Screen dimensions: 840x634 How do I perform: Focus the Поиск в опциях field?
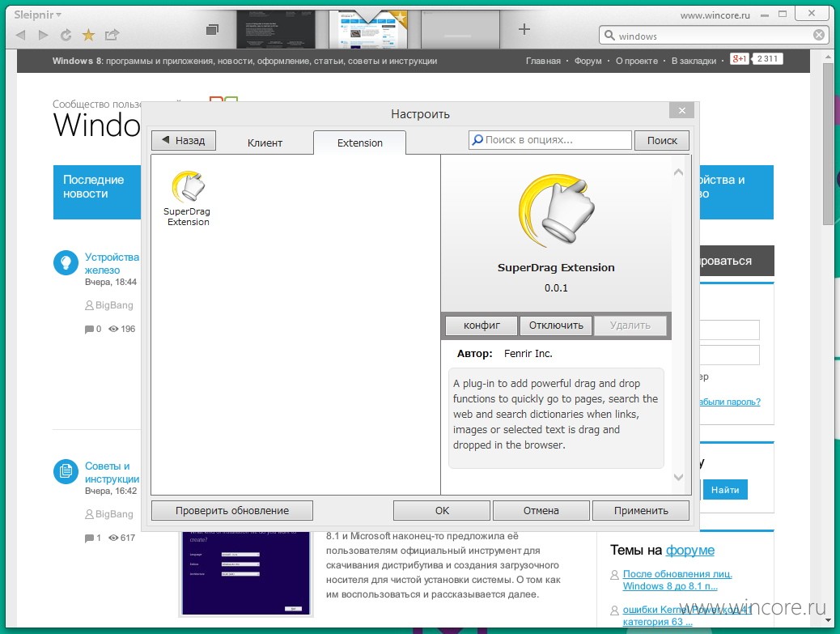(550, 140)
